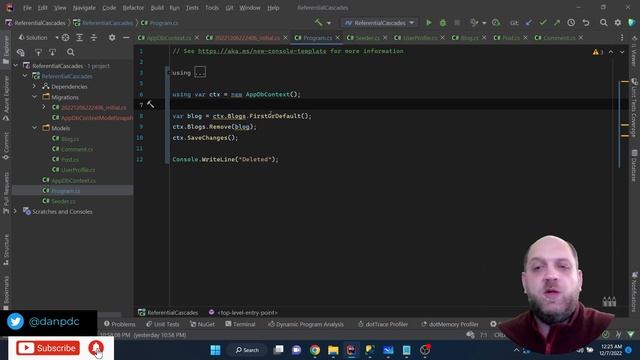Locate the current file with the Solution crosshair icon
This screenshot has height=360, width=640.
click(65, 38)
